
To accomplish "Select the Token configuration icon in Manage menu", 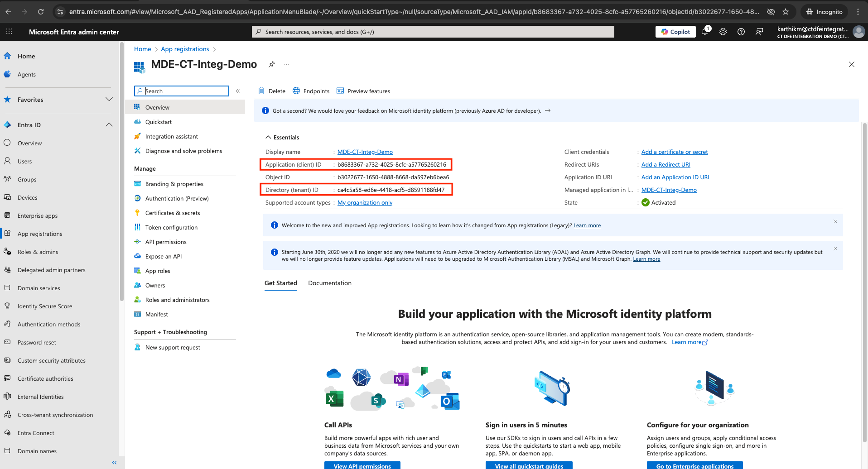I will [138, 227].
